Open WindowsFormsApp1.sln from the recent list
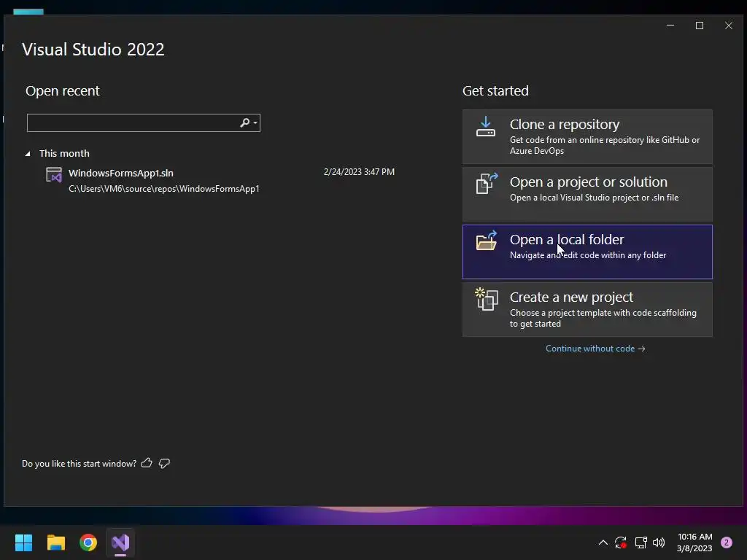The height and width of the screenshot is (560, 747). pos(220,181)
